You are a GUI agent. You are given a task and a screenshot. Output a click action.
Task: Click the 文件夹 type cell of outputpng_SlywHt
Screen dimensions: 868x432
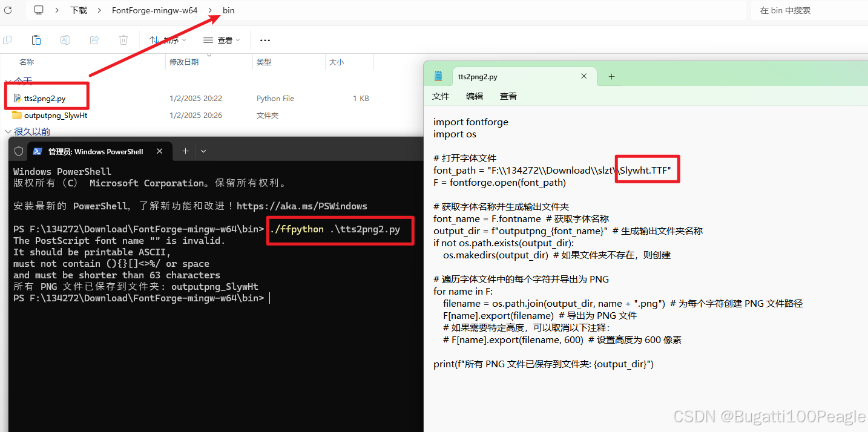click(x=268, y=115)
